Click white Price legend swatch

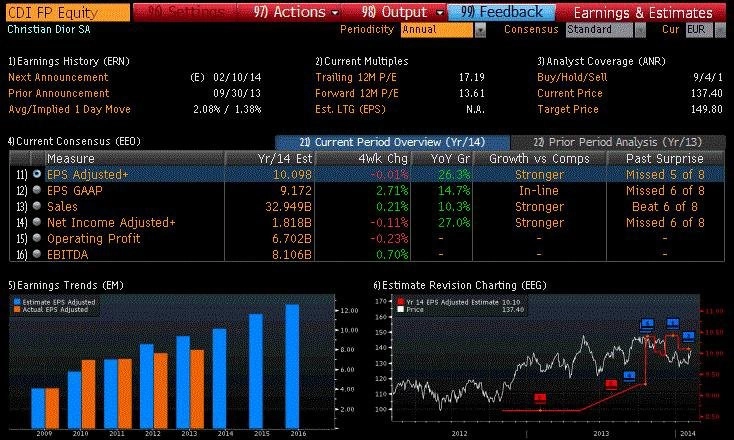(x=400, y=309)
